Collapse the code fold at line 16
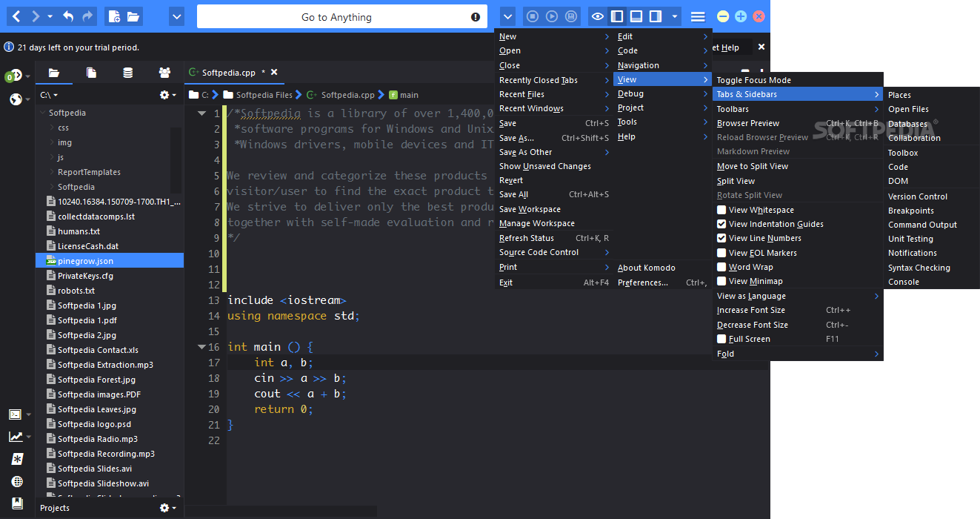This screenshot has height=519, width=980. [x=202, y=347]
